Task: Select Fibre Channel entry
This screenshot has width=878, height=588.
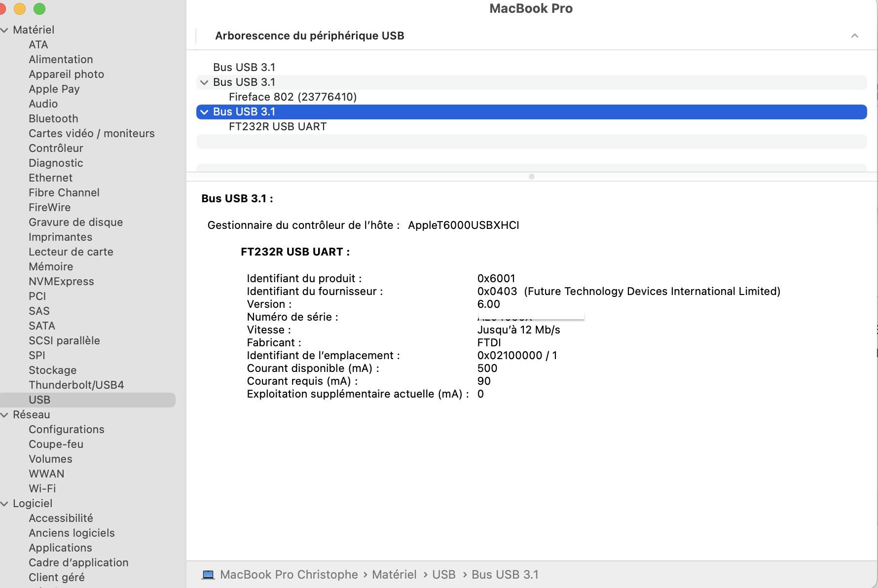Action: pyautogui.click(x=64, y=193)
